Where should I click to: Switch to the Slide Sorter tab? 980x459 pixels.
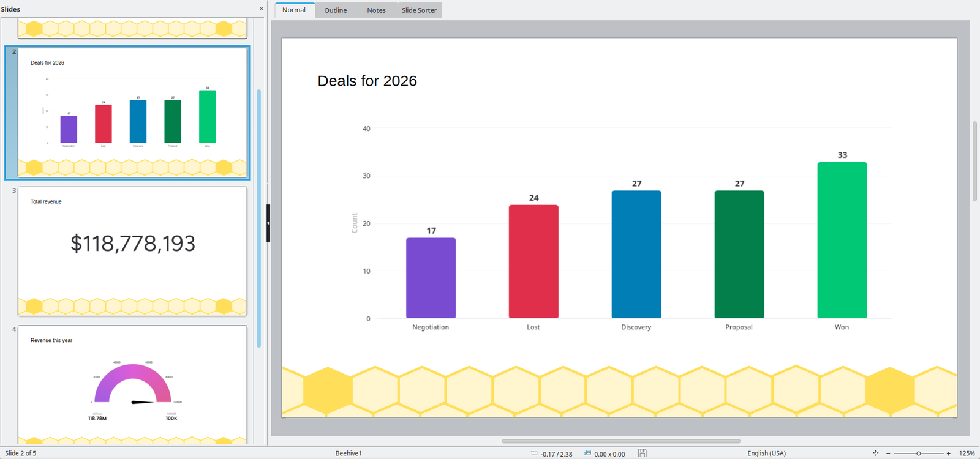coord(419,10)
